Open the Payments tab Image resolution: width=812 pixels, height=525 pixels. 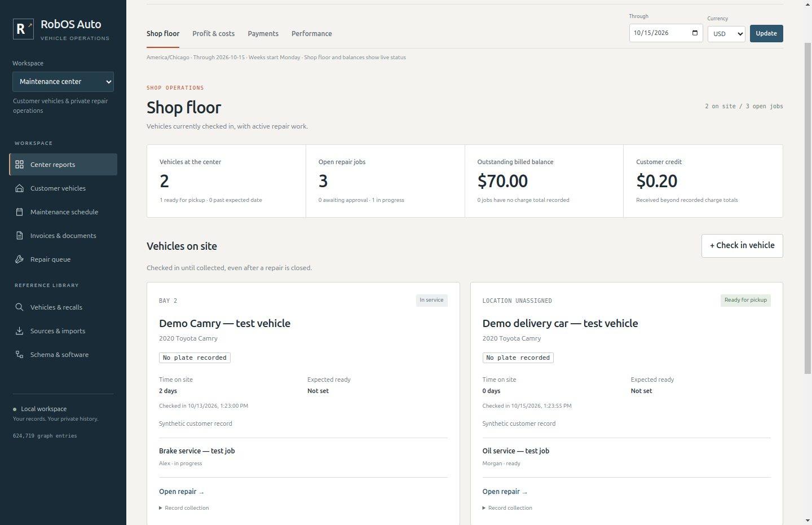point(263,34)
